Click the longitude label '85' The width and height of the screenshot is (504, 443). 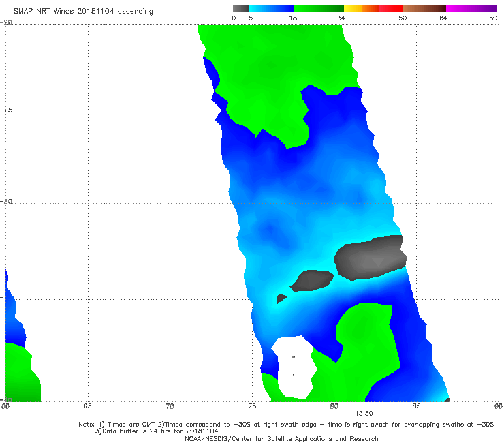[x=416, y=406]
